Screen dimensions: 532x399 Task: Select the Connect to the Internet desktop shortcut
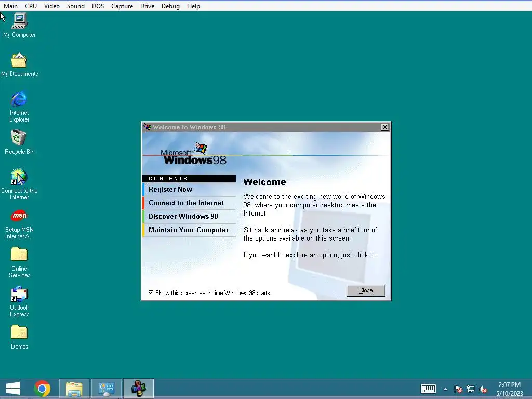click(x=19, y=184)
